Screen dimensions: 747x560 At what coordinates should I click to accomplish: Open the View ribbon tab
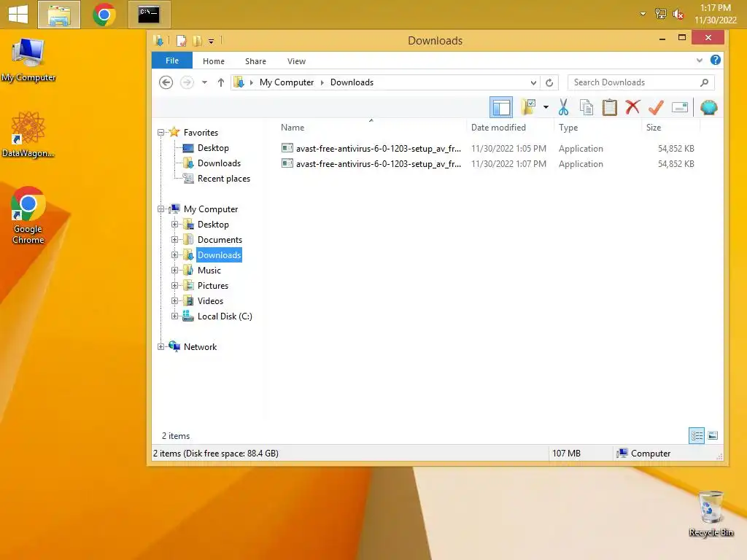296,61
